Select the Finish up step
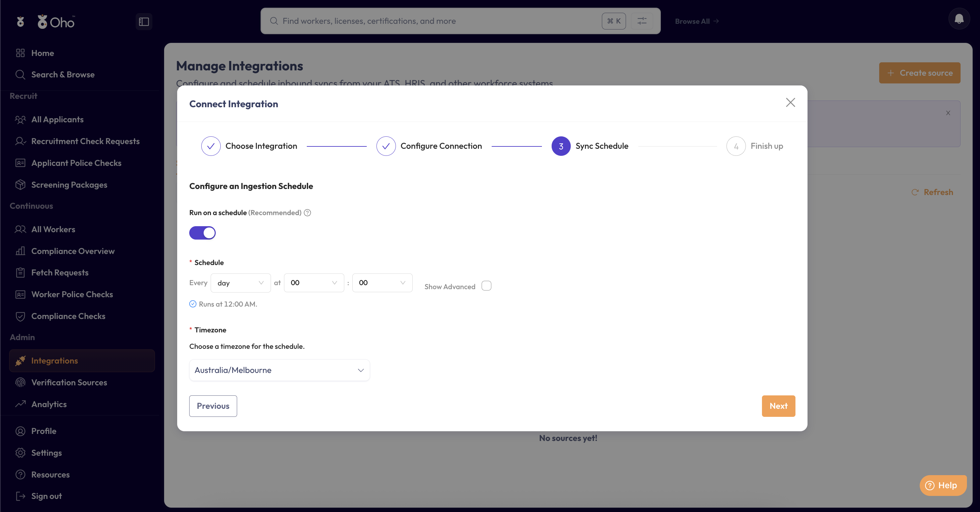The height and width of the screenshot is (512, 980). coord(754,146)
